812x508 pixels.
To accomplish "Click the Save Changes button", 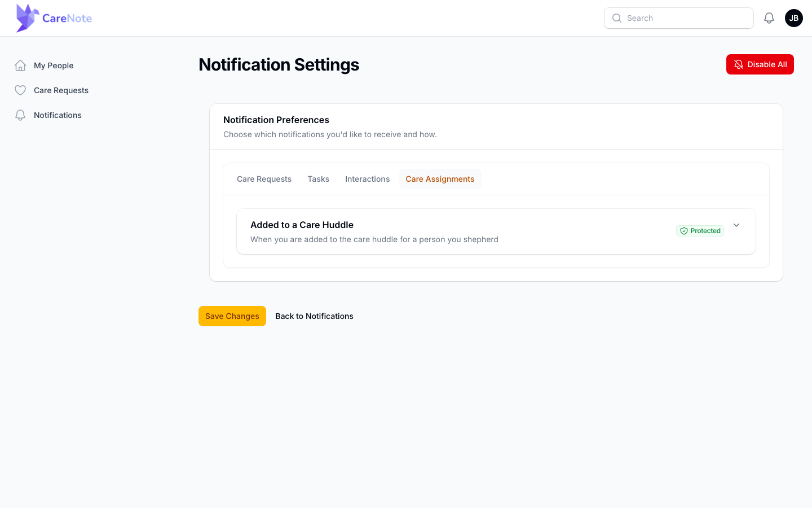I will (x=232, y=316).
